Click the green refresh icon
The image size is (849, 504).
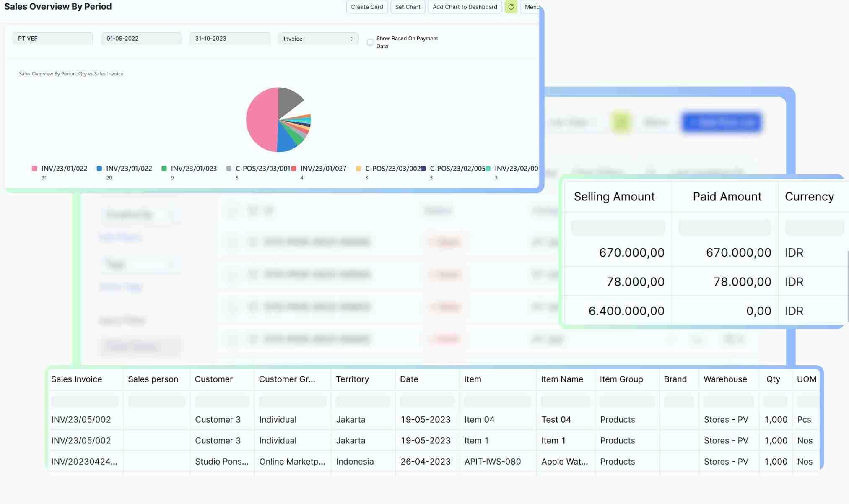coord(511,7)
